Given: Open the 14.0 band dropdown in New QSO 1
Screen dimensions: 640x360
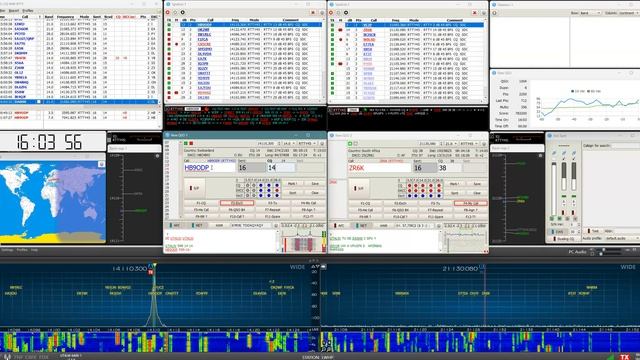Looking at the screenshot, I should pos(289,144).
